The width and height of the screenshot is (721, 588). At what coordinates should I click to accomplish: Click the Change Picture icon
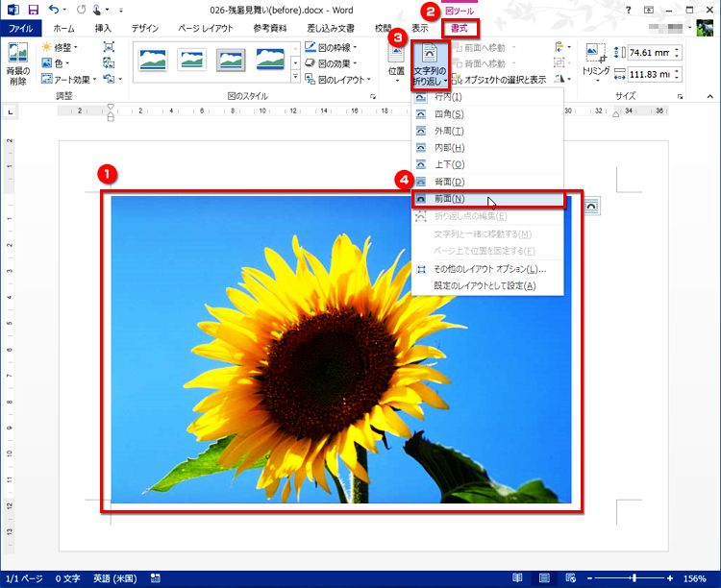click(109, 63)
